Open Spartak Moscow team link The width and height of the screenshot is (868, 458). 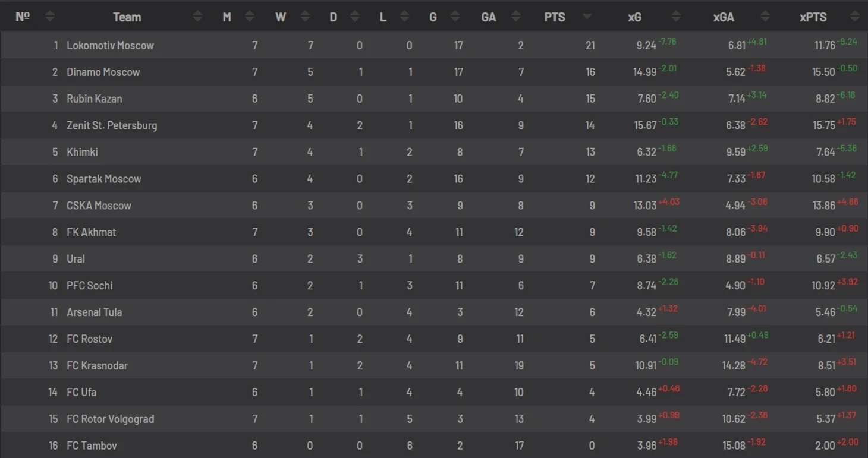pos(104,179)
